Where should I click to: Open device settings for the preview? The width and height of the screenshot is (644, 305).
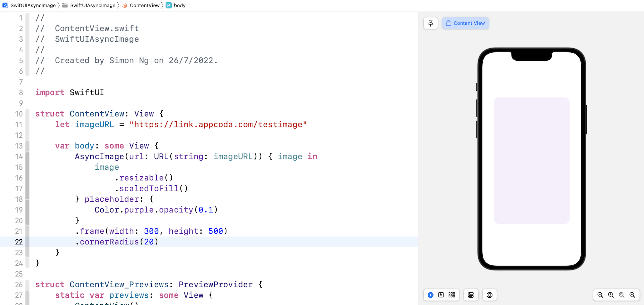[x=471, y=295]
